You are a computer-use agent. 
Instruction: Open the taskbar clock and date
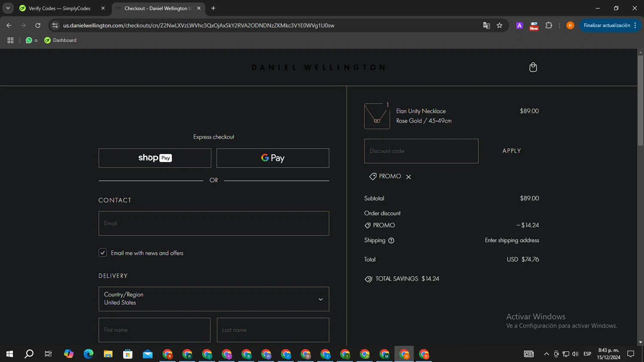point(608,354)
